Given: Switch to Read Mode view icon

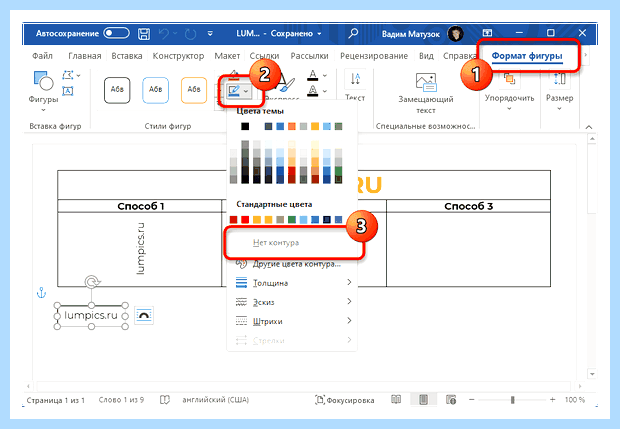Looking at the screenshot, I should tap(396, 400).
